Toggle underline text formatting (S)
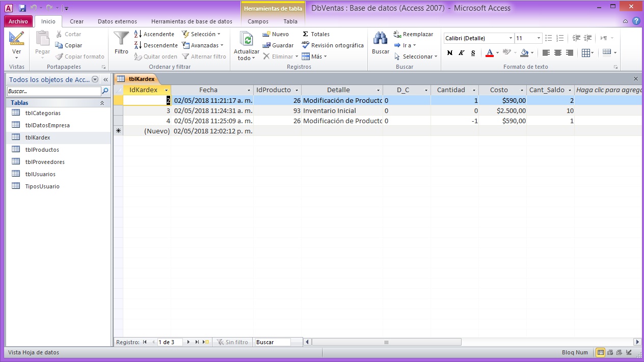The width and height of the screenshot is (644, 362). [473, 53]
